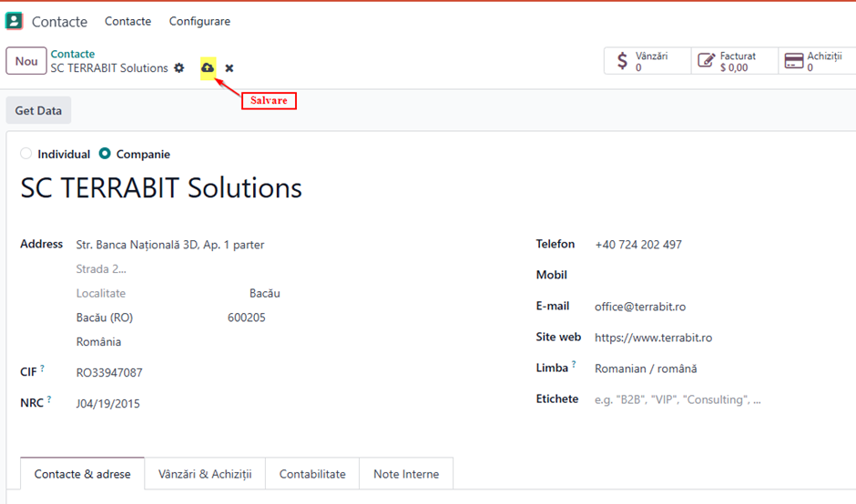This screenshot has width=856, height=504.
Task: Open Facturat stat via pencil-edit icon
Action: [707, 61]
